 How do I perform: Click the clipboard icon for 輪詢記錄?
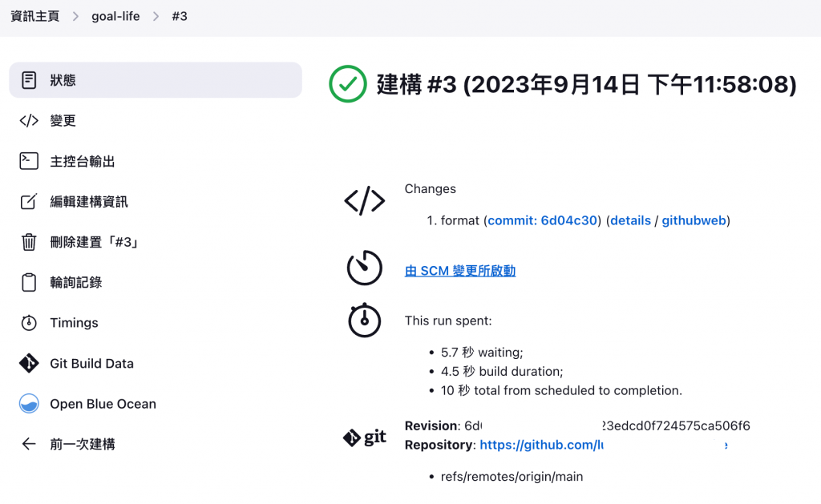click(x=29, y=282)
